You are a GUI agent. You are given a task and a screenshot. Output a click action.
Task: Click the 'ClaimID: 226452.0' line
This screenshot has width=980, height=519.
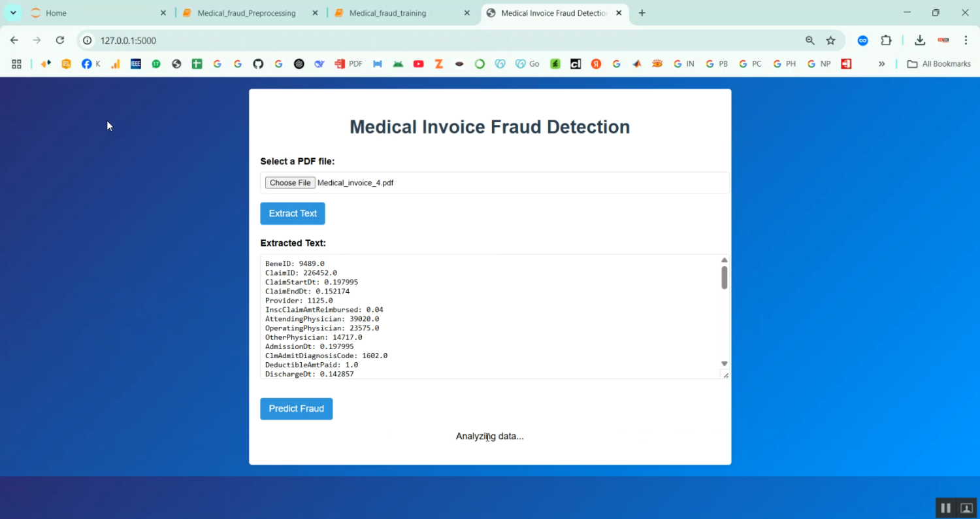coord(301,273)
